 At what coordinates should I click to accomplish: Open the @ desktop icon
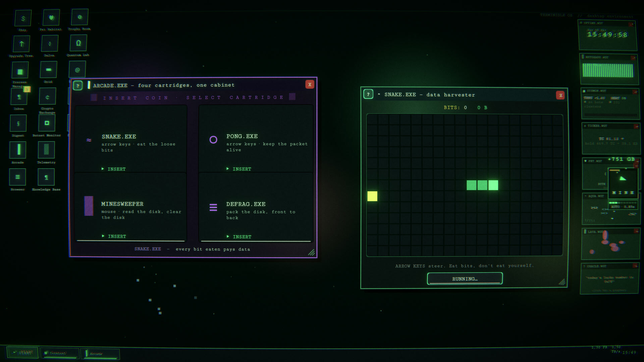[x=77, y=70]
